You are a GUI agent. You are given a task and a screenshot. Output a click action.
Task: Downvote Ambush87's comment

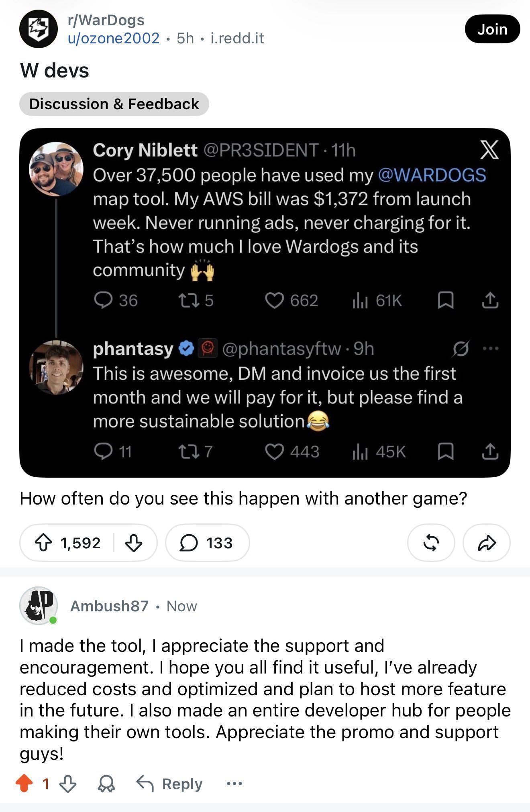click(68, 783)
